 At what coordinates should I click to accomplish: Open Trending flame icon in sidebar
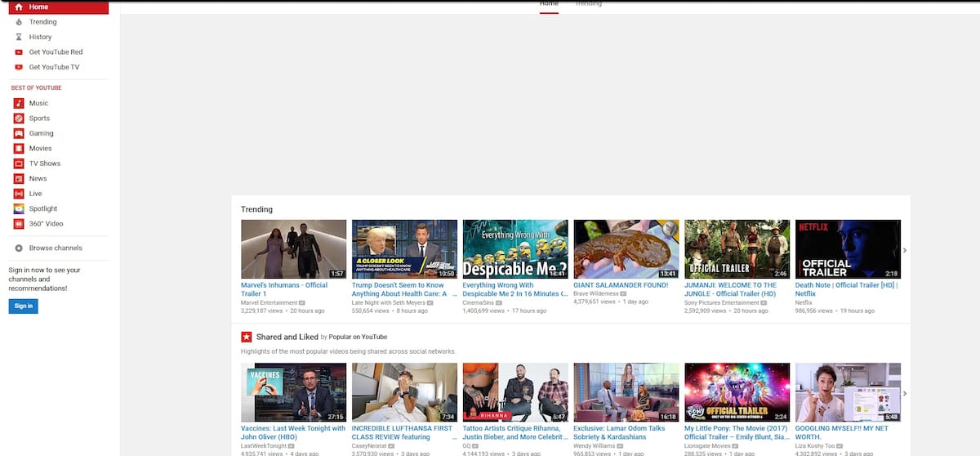click(x=19, y=22)
